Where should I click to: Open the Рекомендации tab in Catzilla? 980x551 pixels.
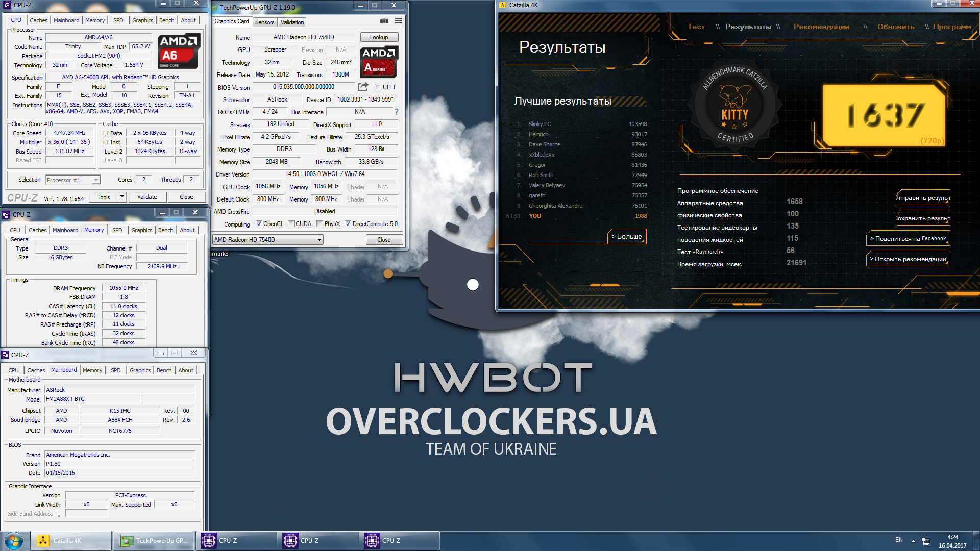[x=821, y=27]
